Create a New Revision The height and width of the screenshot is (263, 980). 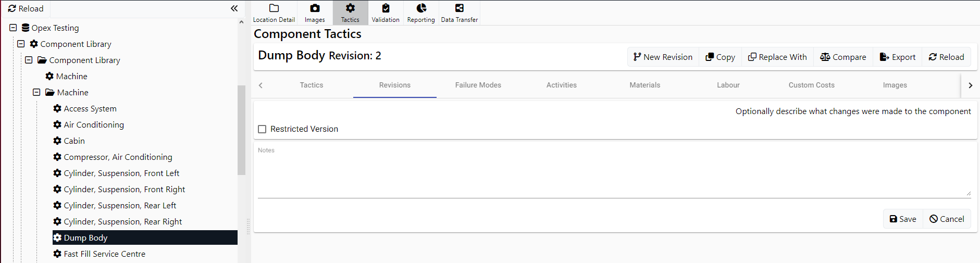point(663,57)
